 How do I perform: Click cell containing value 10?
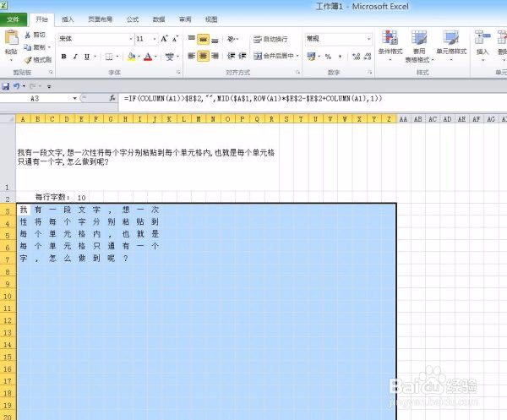point(81,197)
